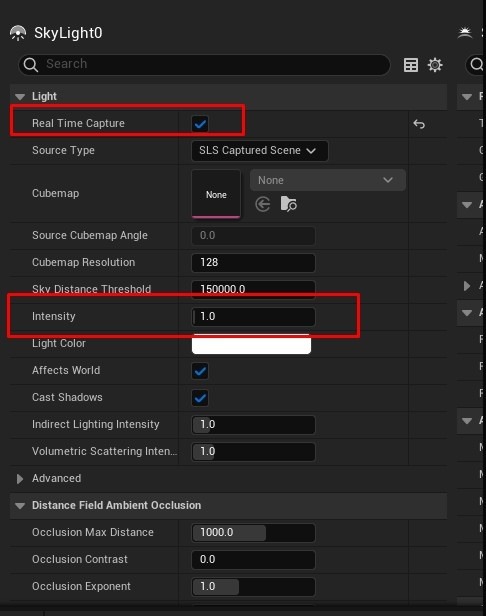Open the Source Type SLS Captured Scene dropdown
486x616 pixels.
(259, 151)
